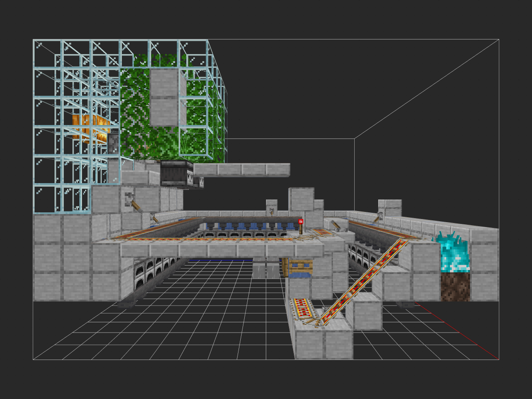Viewport: 532px width, 399px height.
Task: Click the cyan soul fire flame
Action: coord(451,252)
